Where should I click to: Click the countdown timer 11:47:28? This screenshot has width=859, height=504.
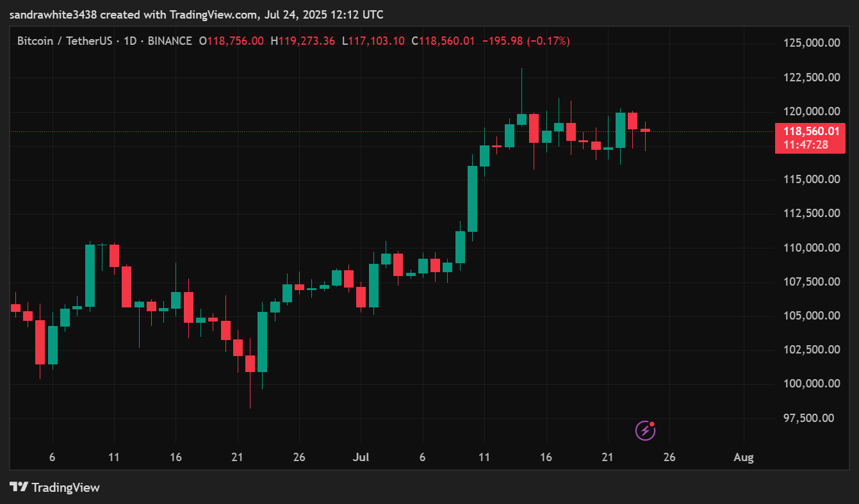(x=810, y=145)
